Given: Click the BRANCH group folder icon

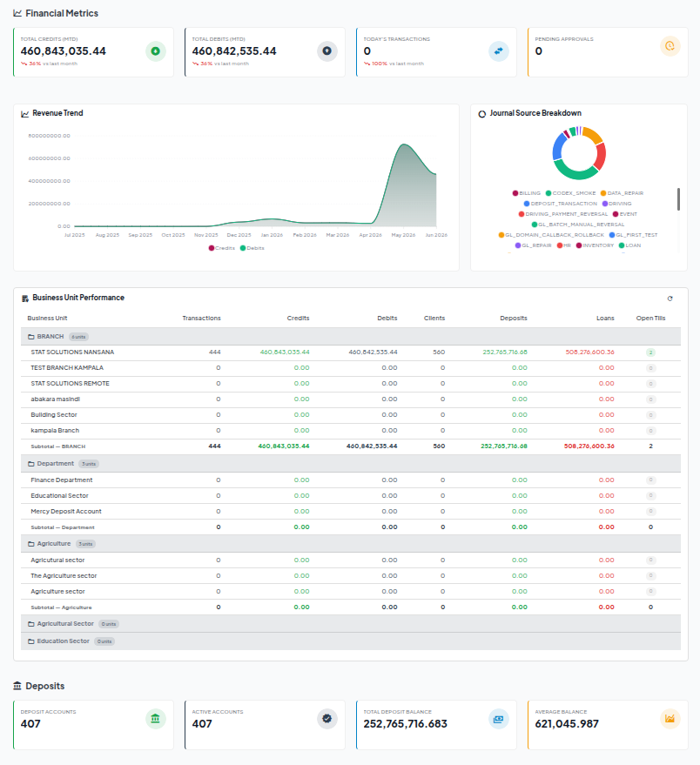Looking at the screenshot, I should 31,337.
